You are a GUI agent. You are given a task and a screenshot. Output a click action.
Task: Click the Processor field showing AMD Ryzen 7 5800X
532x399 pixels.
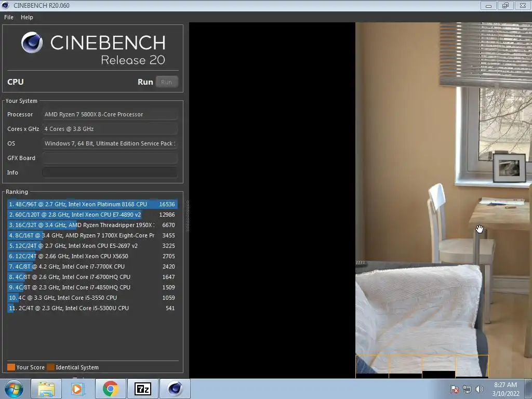point(110,114)
